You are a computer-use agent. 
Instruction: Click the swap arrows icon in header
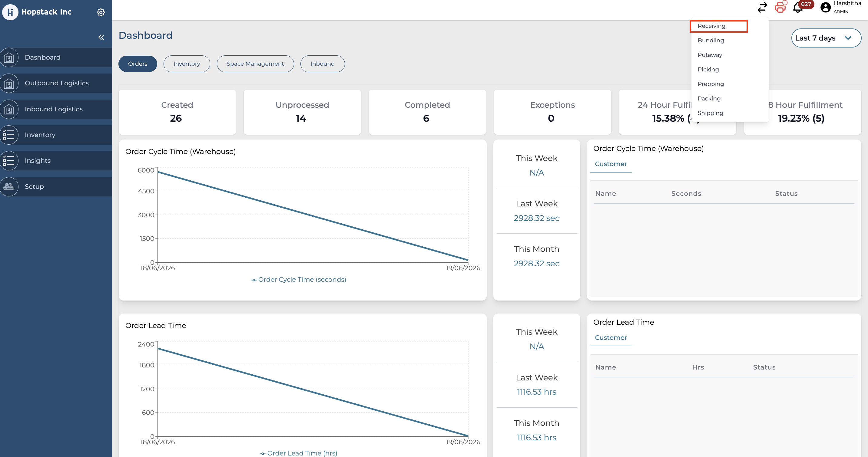tap(762, 7)
